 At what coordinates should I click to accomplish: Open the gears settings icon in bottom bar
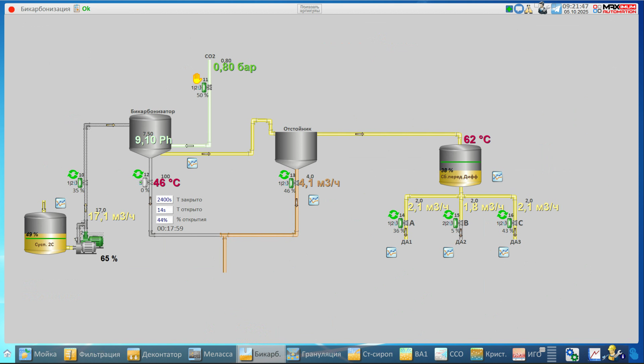(x=572, y=354)
